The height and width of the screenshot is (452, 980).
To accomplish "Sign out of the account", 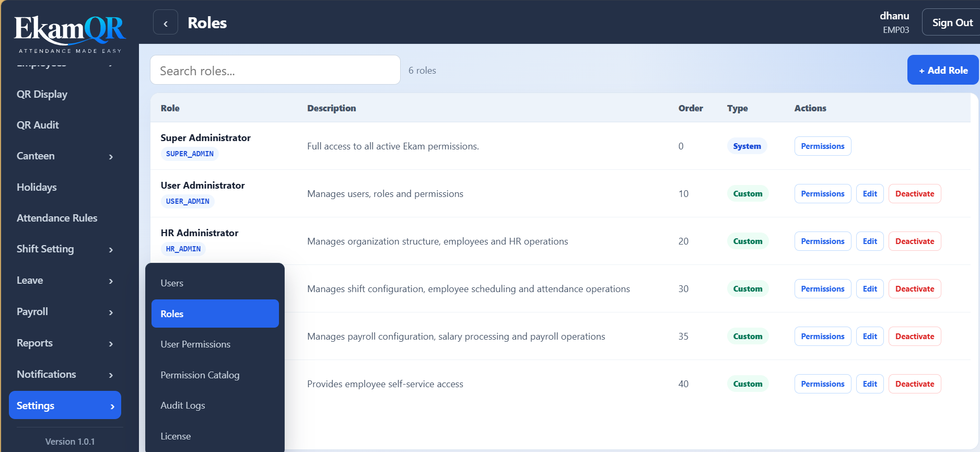I will coord(952,22).
